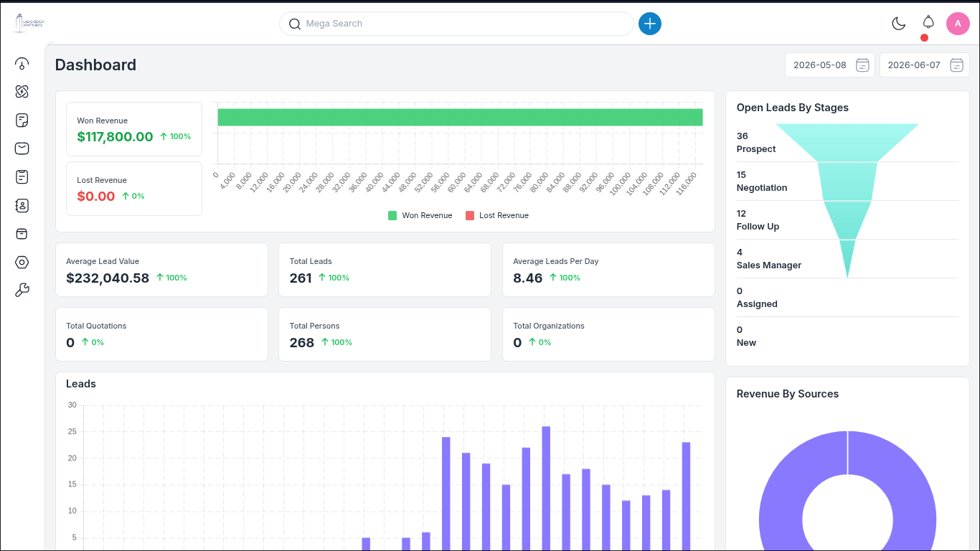The height and width of the screenshot is (551, 980).
Task: Click the '15 Negotiation' stage label
Action: click(x=762, y=182)
